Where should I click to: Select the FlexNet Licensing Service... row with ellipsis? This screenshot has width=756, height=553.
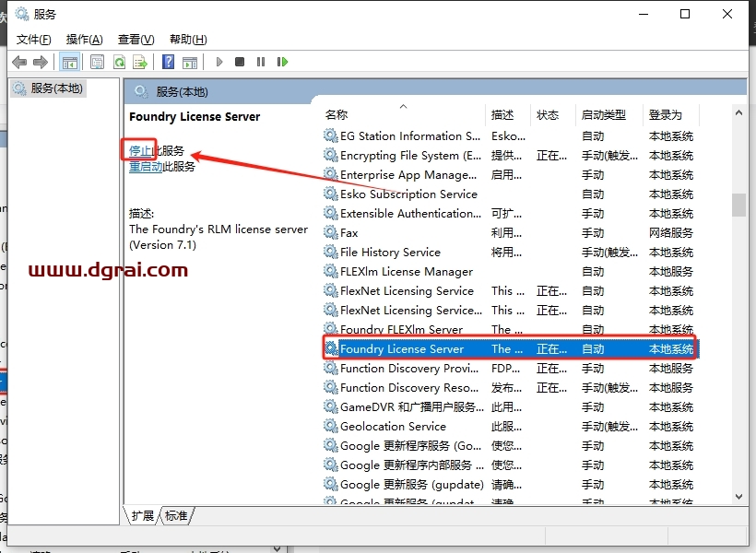[509, 310]
